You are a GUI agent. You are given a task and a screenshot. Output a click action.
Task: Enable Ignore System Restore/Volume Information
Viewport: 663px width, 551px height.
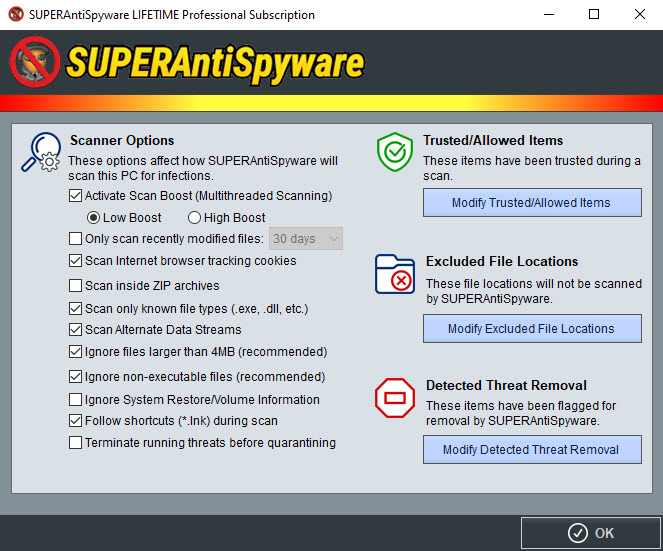pos(75,399)
